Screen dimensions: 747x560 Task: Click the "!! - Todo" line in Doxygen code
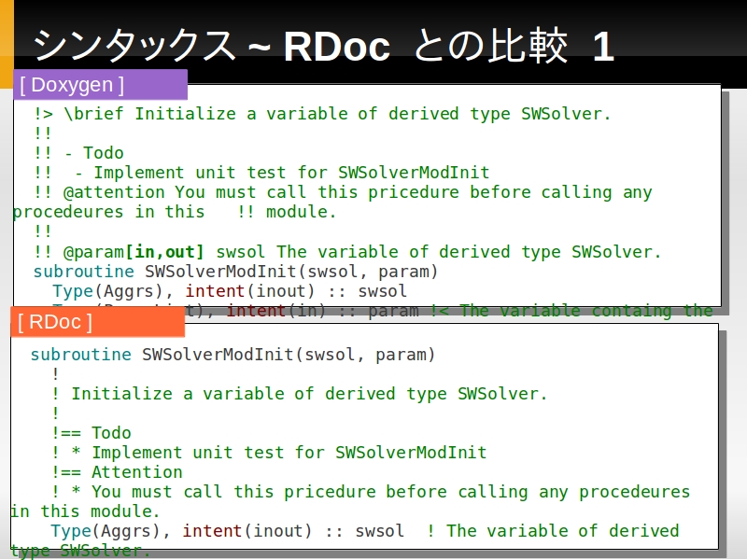pyautogui.click(x=78, y=153)
